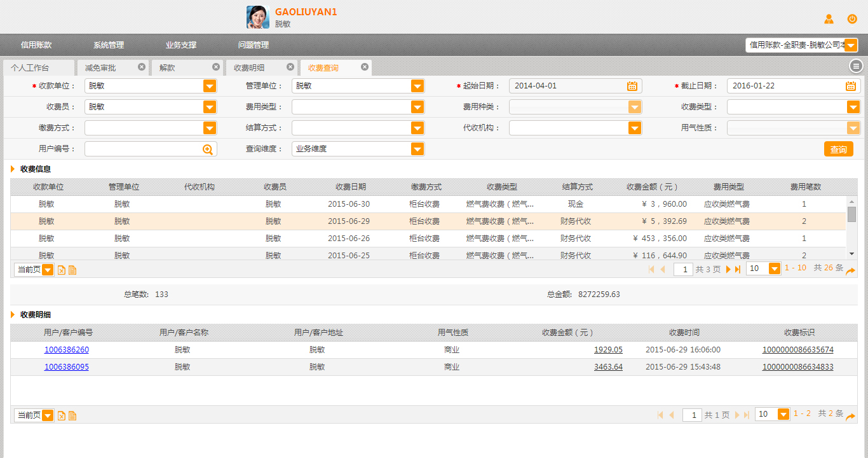Switch to the 个人工作台 tab
Screen dimensions: 868x458
pyautogui.click(x=38, y=67)
